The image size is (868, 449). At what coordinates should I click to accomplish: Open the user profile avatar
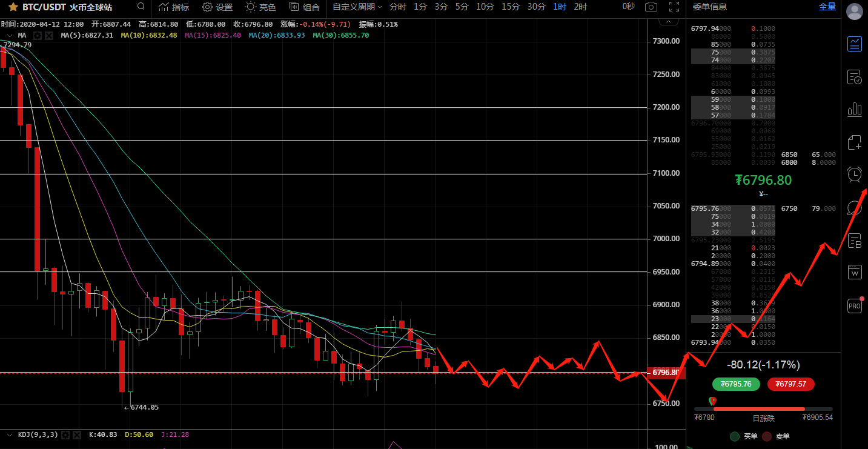coord(855,12)
